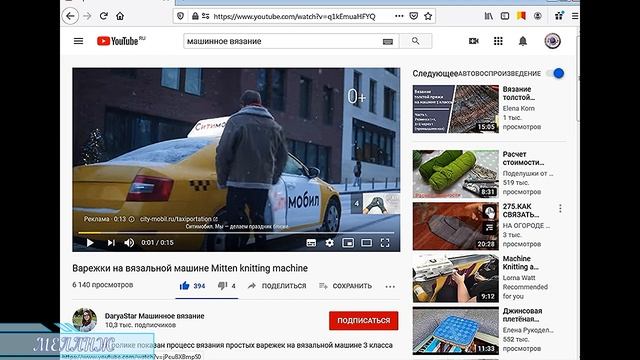Click the ПОДЕЛИТЬСЯ share button
The width and height of the screenshot is (640, 360).
click(277, 286)
